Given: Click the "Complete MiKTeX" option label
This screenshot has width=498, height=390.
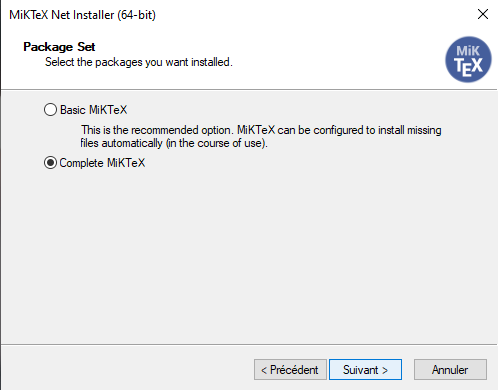Looking at the screenshot, I should coord(102,163).
